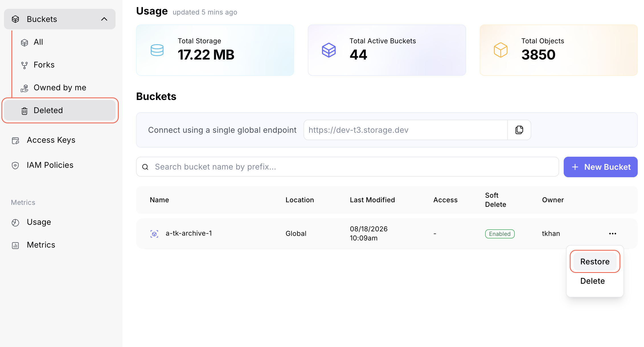Click the Owned by me hand icon
The height and width of the screenshot is (347, 644).
coord(24,88)
